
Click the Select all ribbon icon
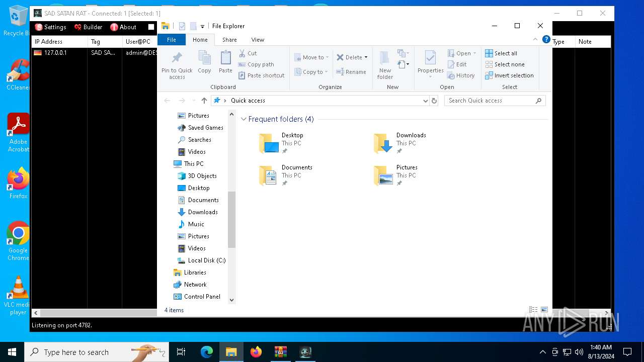489,53
